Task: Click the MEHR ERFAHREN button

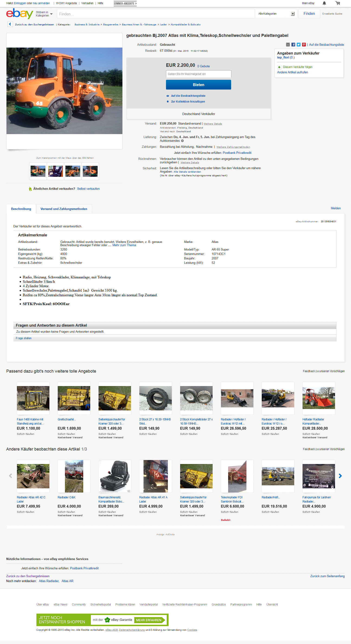Action: click(x=150, y=620)
